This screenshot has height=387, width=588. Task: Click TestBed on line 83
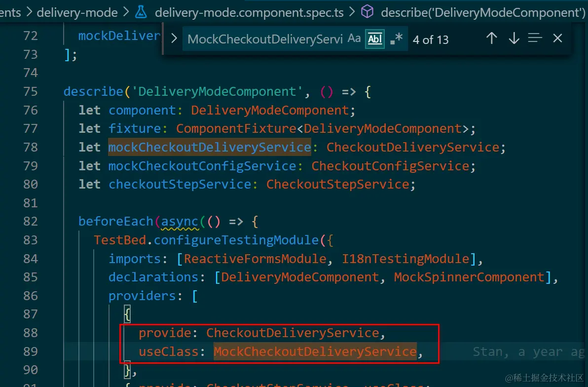120,240
